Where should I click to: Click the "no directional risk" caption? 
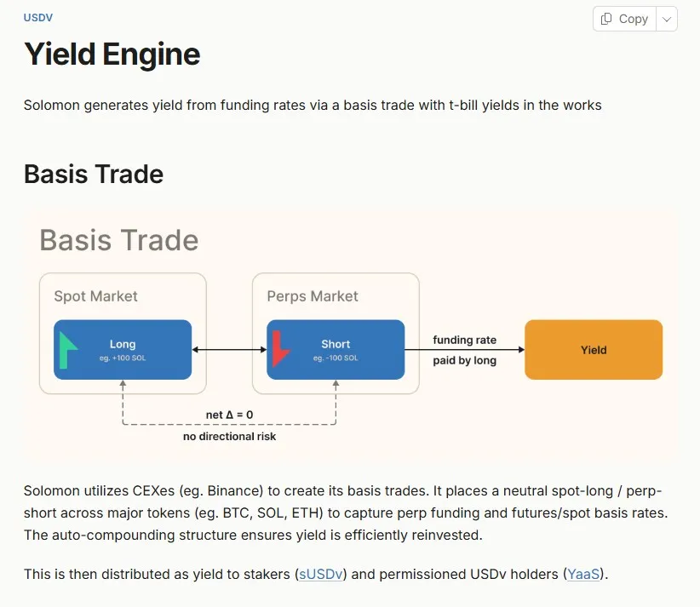[x=229, y=436]
